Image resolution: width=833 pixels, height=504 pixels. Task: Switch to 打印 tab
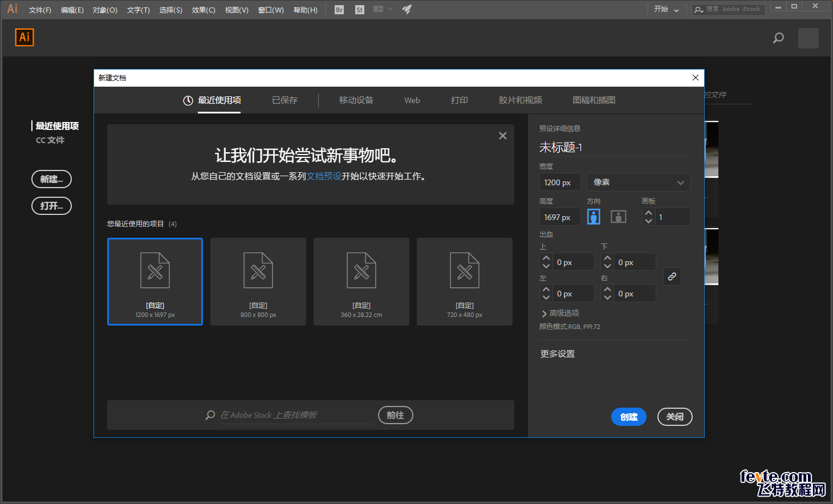459,100
